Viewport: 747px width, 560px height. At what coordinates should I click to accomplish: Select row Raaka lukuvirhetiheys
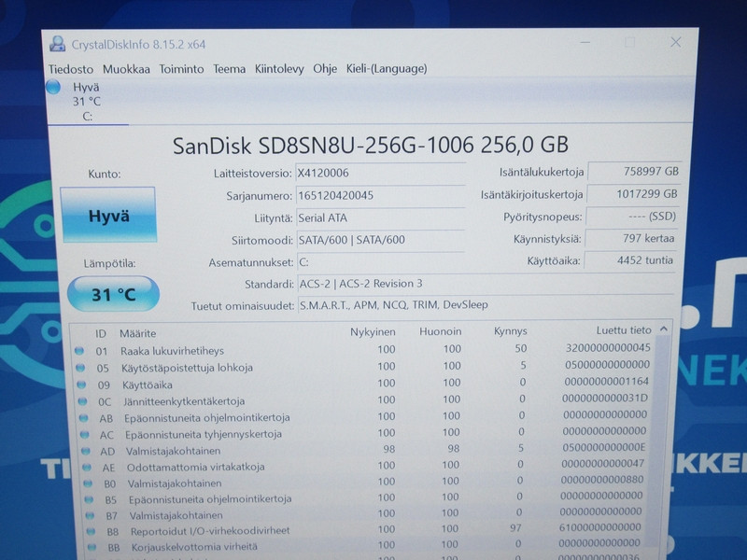point(363,349)
